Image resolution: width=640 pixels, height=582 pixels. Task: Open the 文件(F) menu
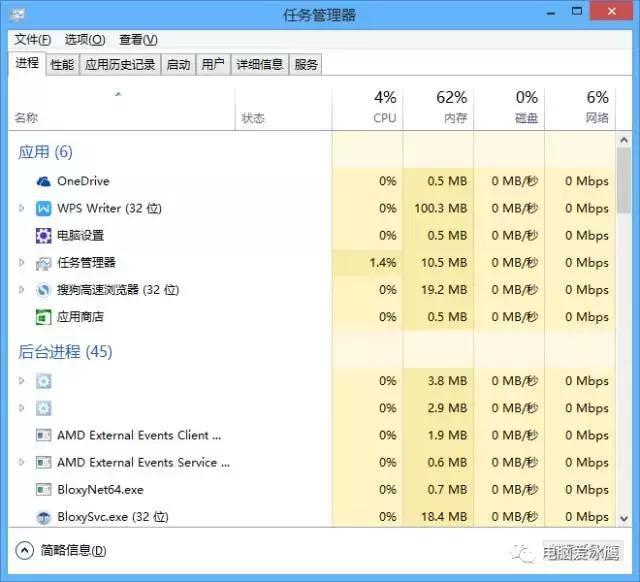[x=33, y=40]
